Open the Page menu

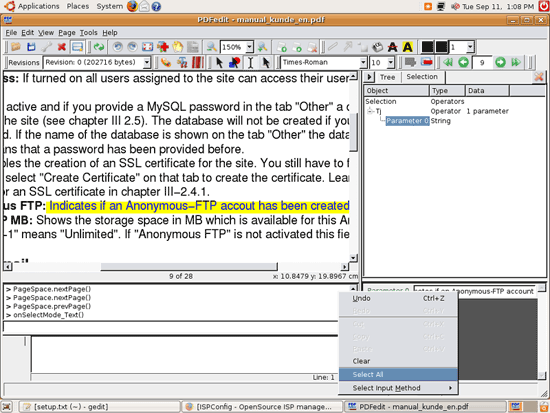pos(67,33)
